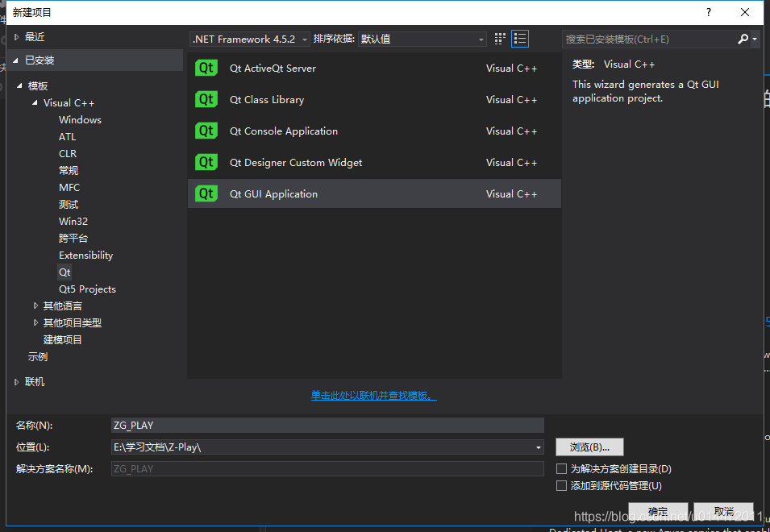Enable create directory for solution checkbox
Viewport: 770px width, 532px height.
pos(561,468)
